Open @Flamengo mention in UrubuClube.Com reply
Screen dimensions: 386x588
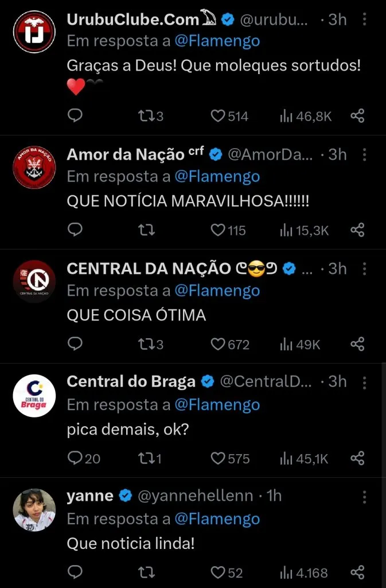[217, 41]
